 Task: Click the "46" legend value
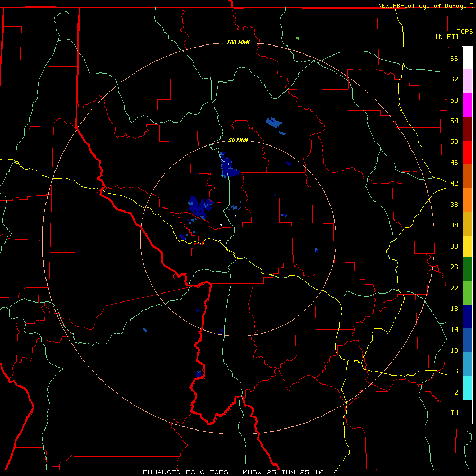(x=454, y=163)
